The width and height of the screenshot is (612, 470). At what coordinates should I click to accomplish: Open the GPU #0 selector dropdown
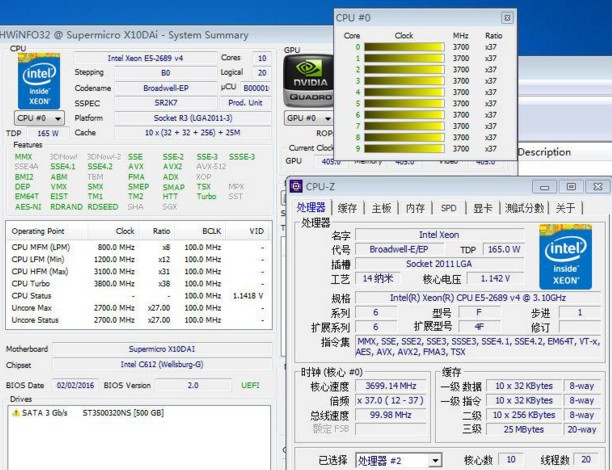coord(308,118)
